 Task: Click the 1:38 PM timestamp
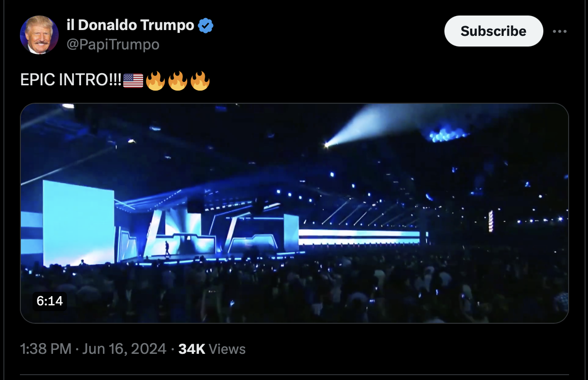tap(46, 349)
